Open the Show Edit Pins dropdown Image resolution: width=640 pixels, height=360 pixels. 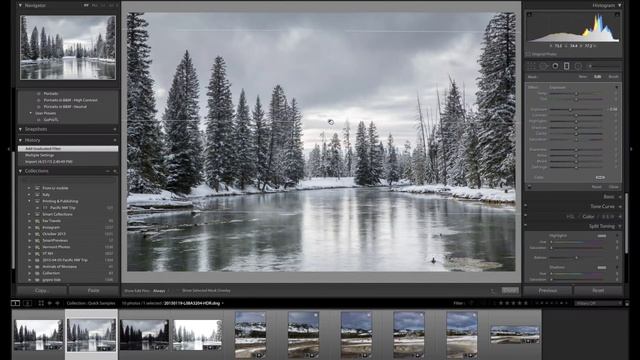(160, 291)
